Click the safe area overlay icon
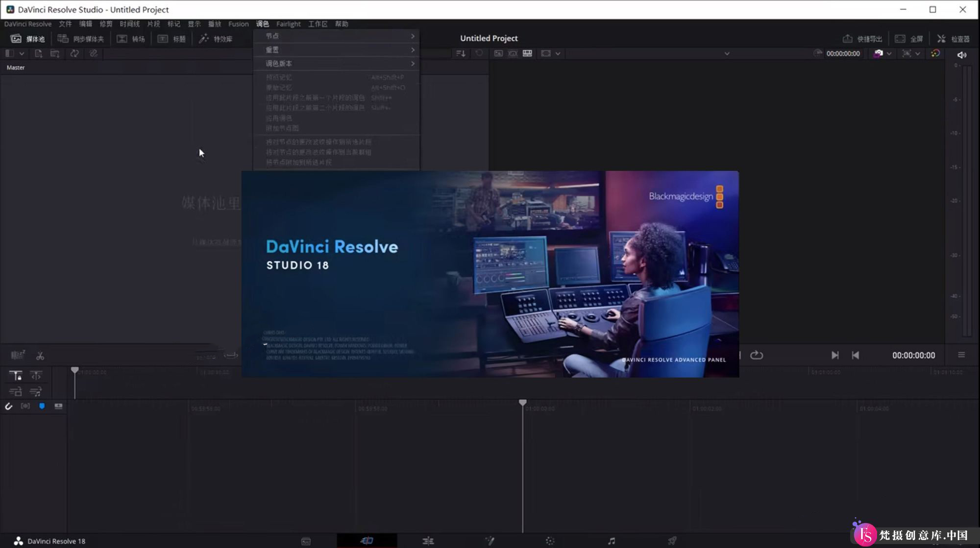The image size is (980, 548). 907,53
